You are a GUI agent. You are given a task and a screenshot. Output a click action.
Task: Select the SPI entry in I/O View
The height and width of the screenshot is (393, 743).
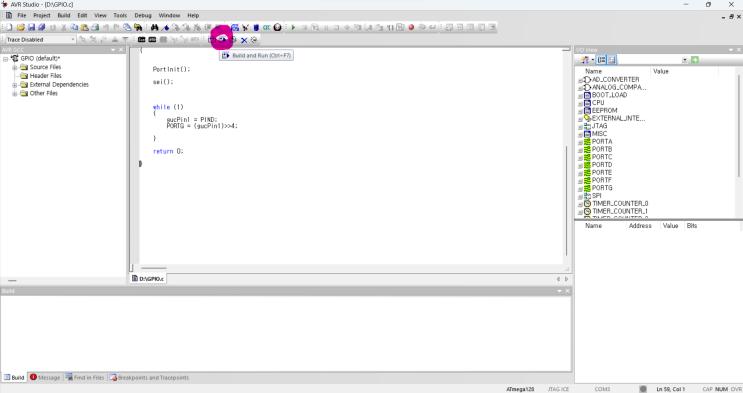tap(597, 196)
